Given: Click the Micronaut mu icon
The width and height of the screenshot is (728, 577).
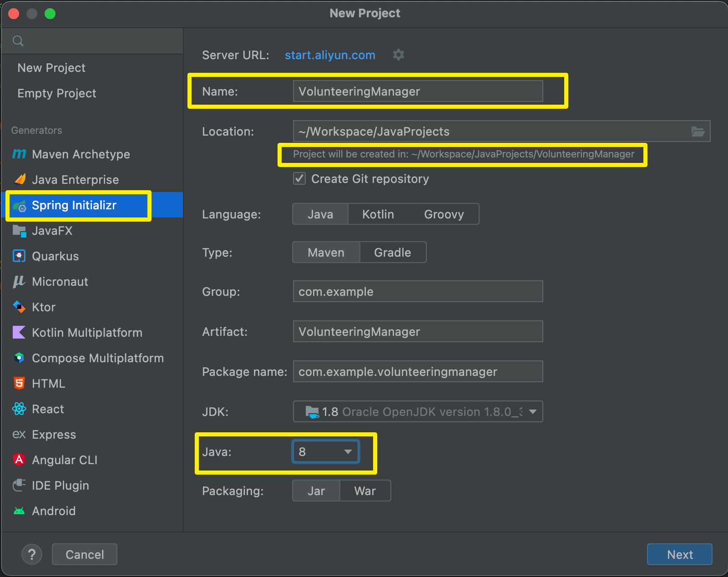Looking at the screenshot, I should [x=19, y=282].
